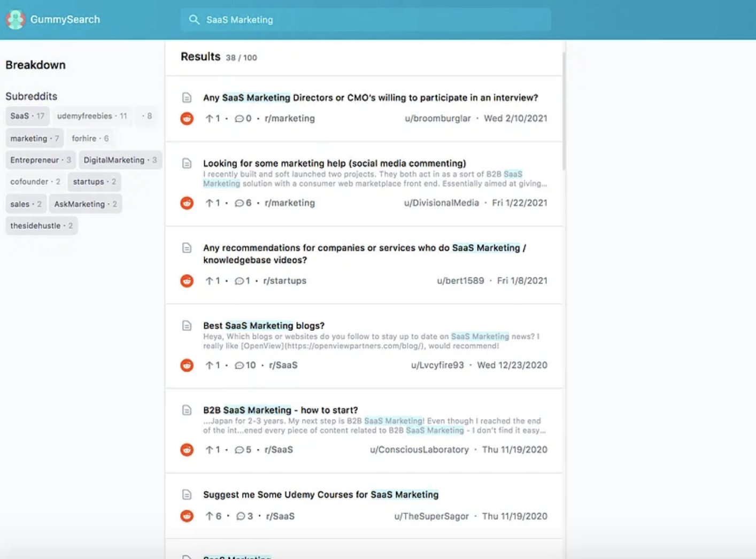This screenshot has height=559, width=756.
Task: Click the Results 38 / 100 count
Action: (241, 58)
